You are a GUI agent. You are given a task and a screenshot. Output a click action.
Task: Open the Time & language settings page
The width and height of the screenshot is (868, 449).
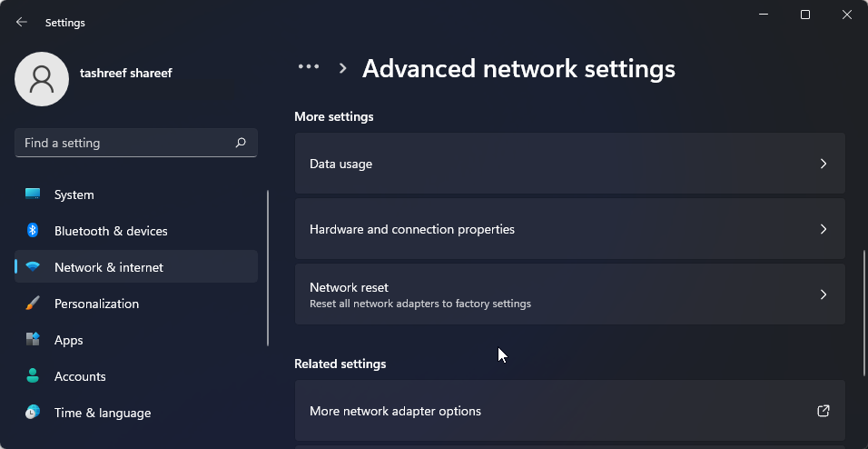(103, 413)
